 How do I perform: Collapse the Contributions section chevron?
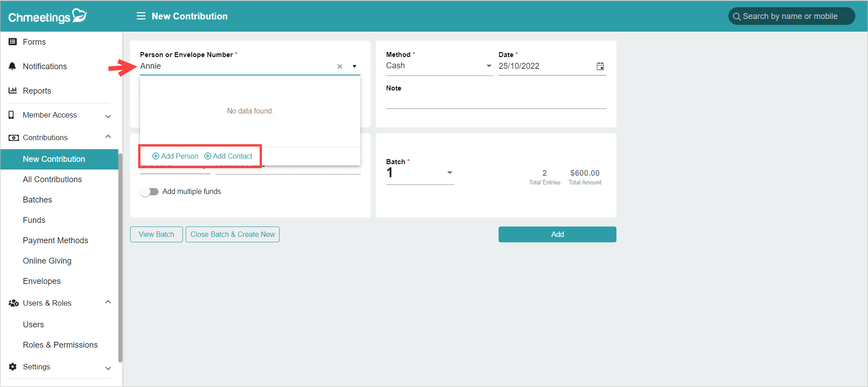[x=108, y=137]
